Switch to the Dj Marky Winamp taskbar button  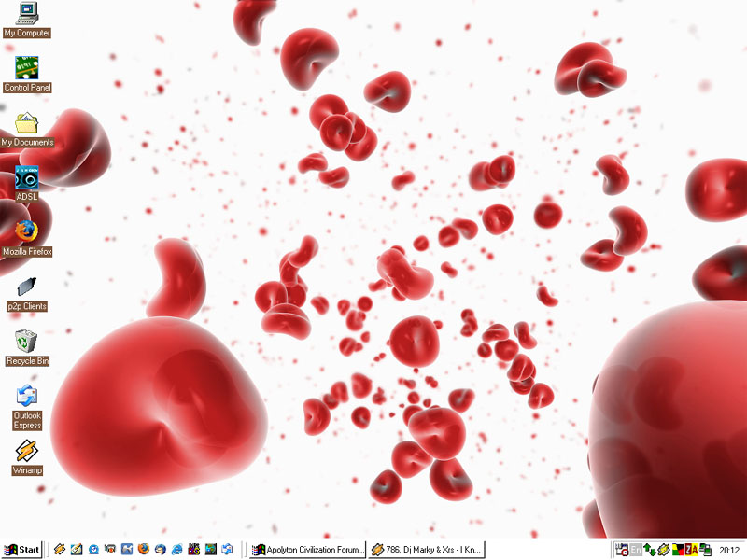[427, 550]
